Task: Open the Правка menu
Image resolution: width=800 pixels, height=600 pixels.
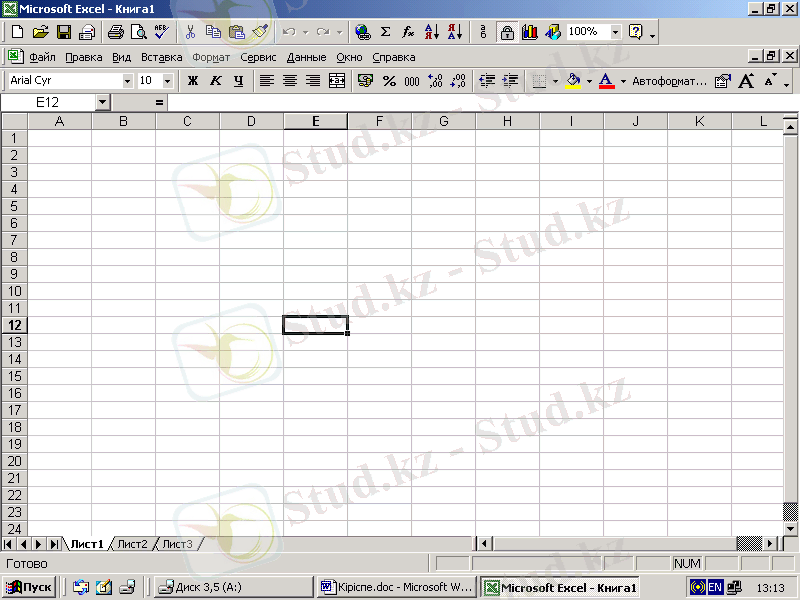Action: (x=84, y=57)
